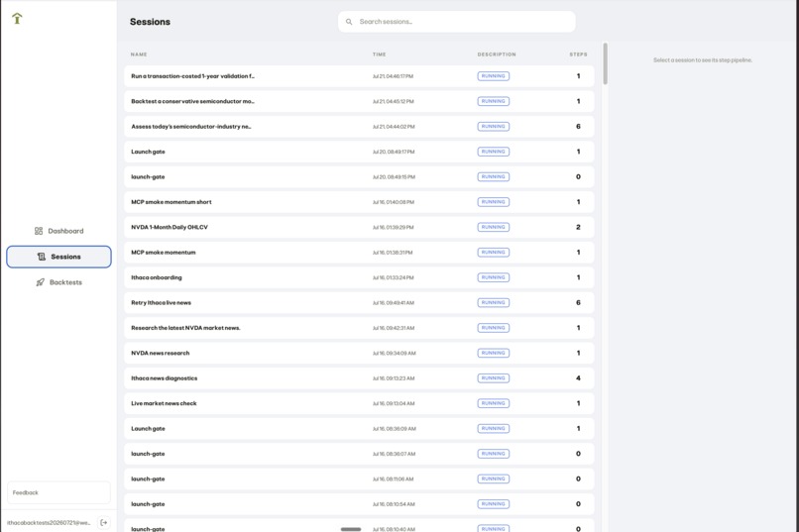Click RUNNING badge on Live market news check
Image resolution: width=799 pixels, height=532 pixels.
tap(494, 403)
